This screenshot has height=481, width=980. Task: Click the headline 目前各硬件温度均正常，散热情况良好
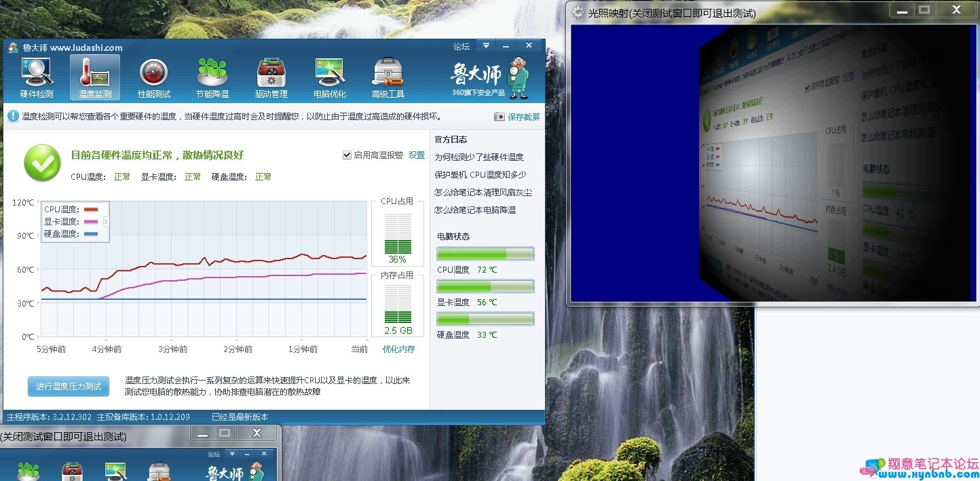point(157,155)
